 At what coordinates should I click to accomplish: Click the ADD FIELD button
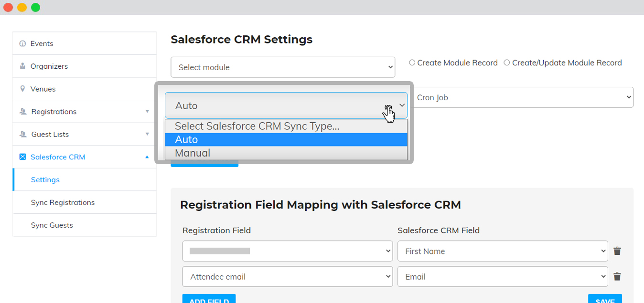[x=209, y=300]
